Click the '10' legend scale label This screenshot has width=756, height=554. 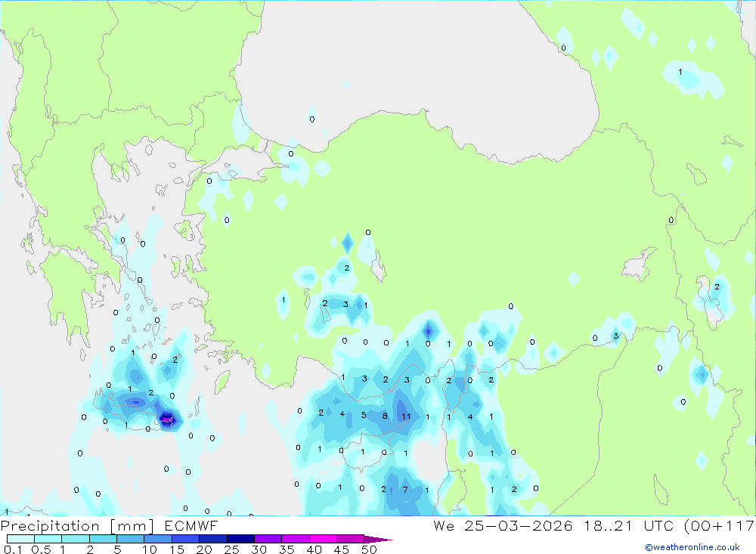click(x=150, y=549)
